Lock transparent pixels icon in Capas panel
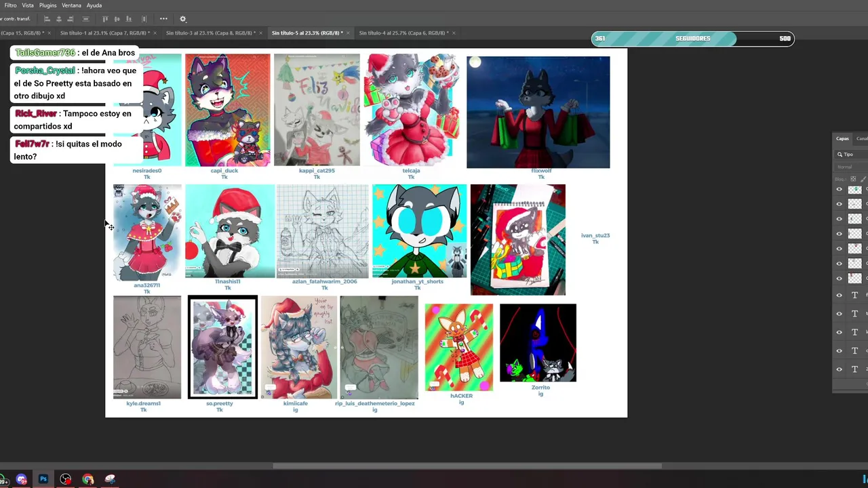 coord(853,179)
